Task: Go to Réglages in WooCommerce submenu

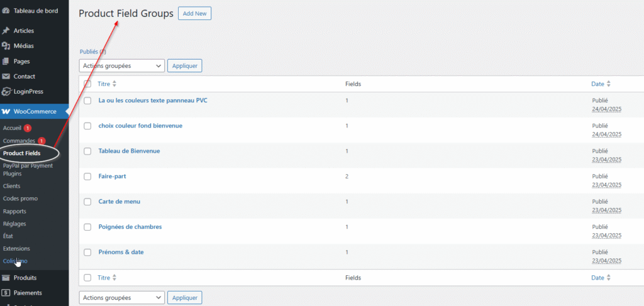Action: 14,224
